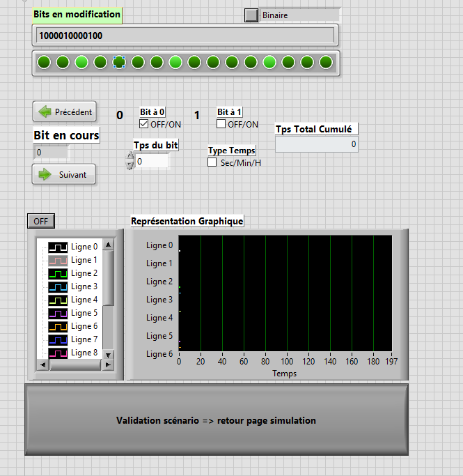Go to next bit with Suivant button
The width and height of the screenshot is (463, 476).
[64, 174]
